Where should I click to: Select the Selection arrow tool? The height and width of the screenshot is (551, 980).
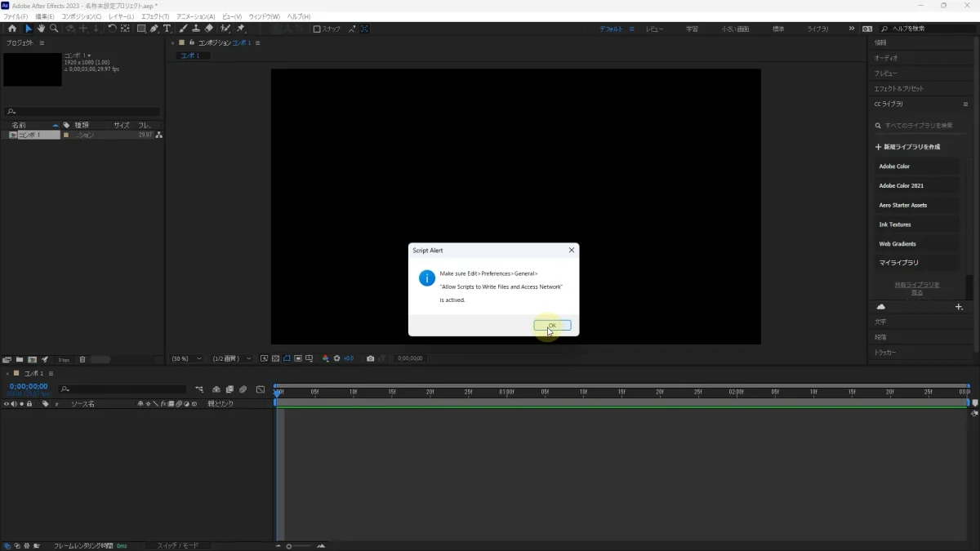pos(29,29)
